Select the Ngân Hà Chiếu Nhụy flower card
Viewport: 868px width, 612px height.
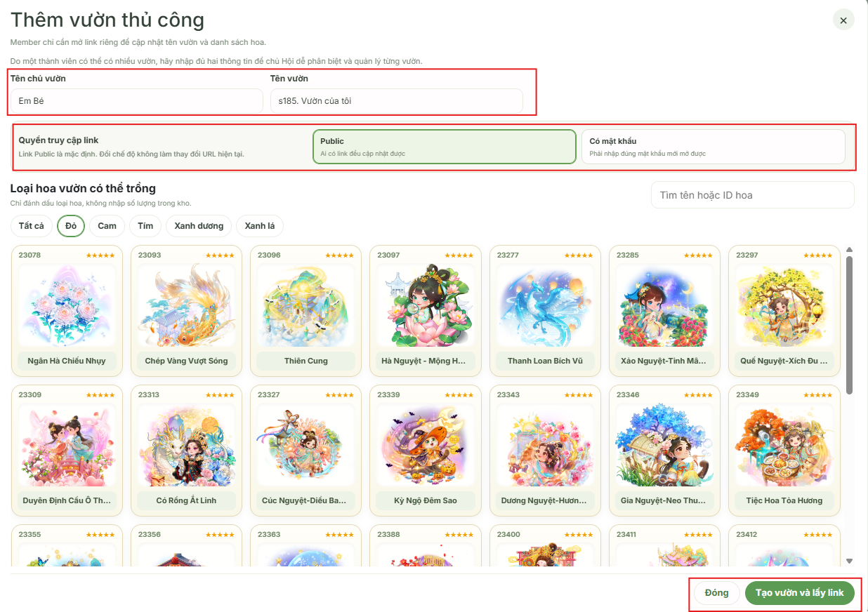click(67, 311)
